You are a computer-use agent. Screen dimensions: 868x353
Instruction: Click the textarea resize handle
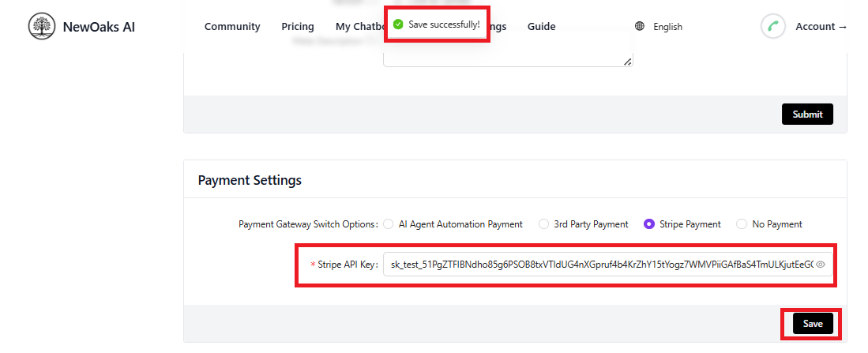(x=627, y=62)
